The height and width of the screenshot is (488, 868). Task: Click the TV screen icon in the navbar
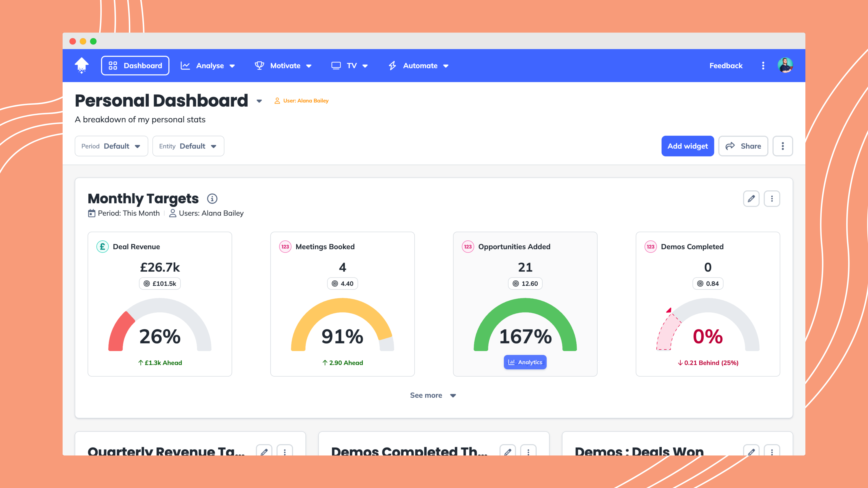[x=336, y=65]
